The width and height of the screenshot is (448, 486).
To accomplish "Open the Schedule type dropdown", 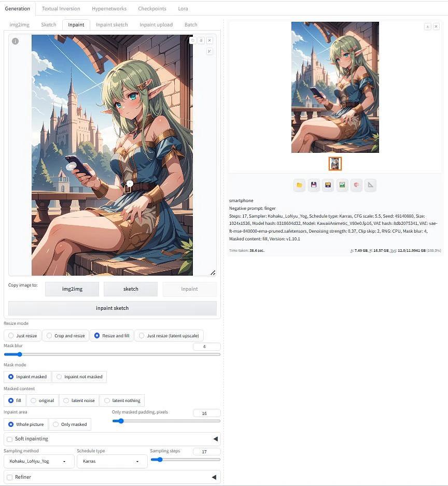I will click(x=111, y=461).
